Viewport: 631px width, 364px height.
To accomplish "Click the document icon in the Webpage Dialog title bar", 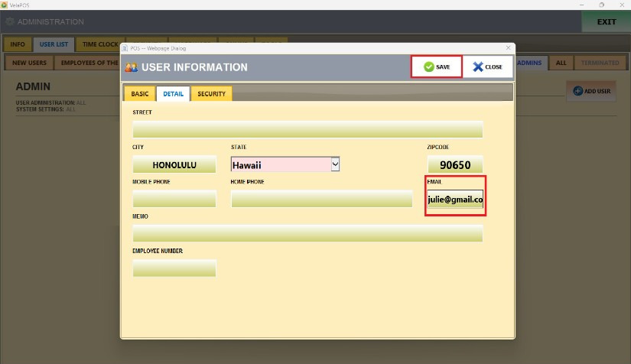I will click(125, 48).
